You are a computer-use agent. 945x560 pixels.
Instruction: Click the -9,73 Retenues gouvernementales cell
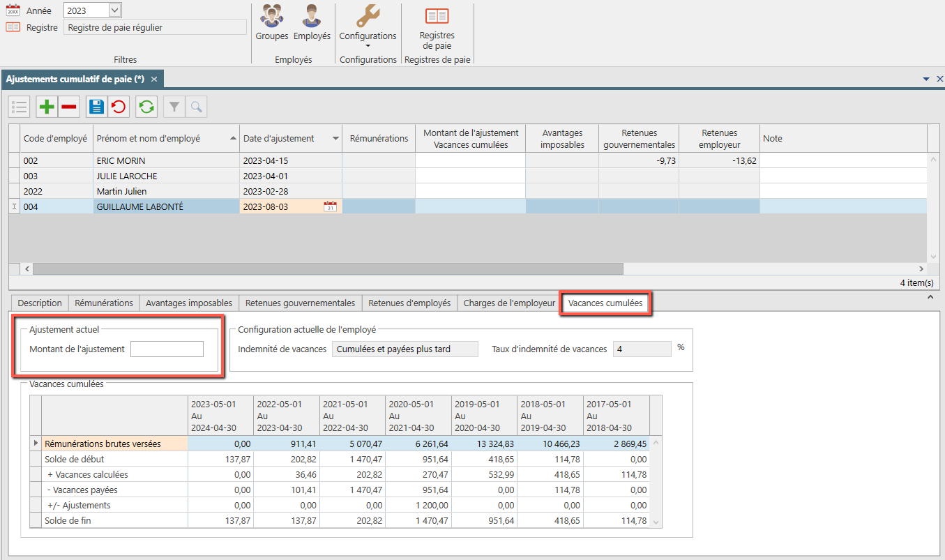click(639, 160)
